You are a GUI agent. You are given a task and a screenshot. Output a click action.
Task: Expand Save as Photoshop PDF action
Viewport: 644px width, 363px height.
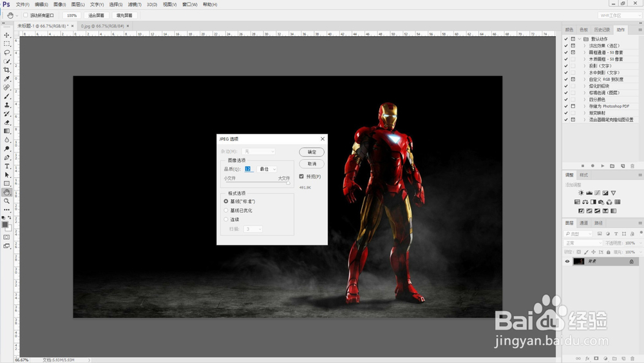pyautogui.click(x=585, y=106)
